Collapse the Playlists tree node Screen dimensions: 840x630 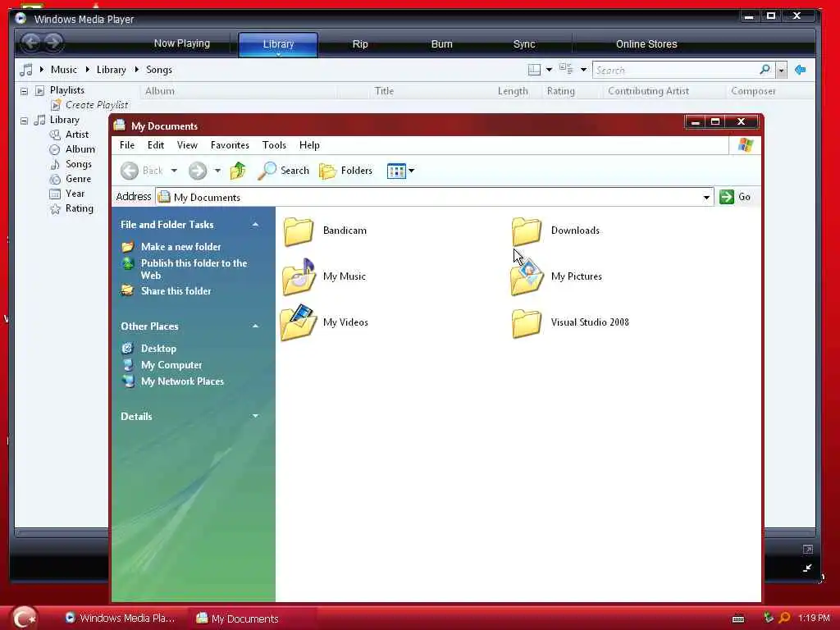pyautogui.click(x=24, y=91)
